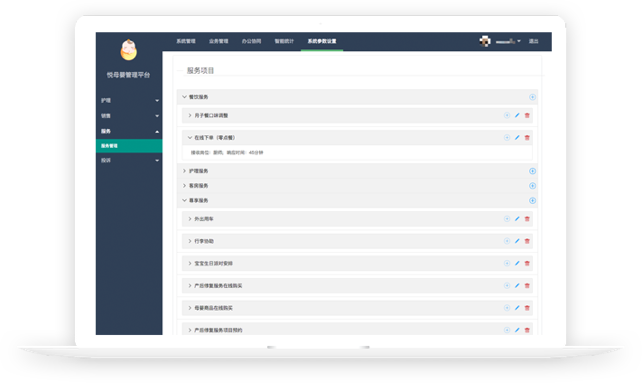Edit 在线下单（零点餐）with the pencil icon
Image resolution: width=642 pixels, height=383 pixels.
[x=517, y=138]
